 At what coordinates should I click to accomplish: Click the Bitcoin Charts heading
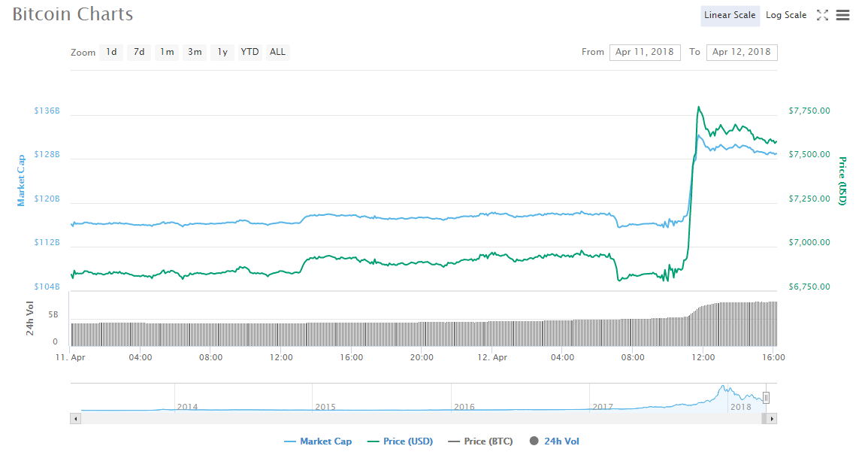[72, 14]
